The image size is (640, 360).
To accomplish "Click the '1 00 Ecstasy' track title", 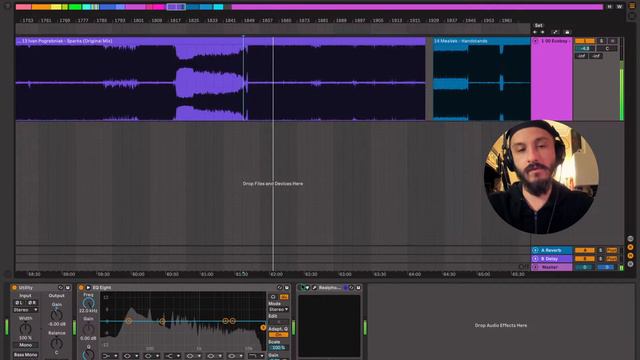I will pos(555,41).
